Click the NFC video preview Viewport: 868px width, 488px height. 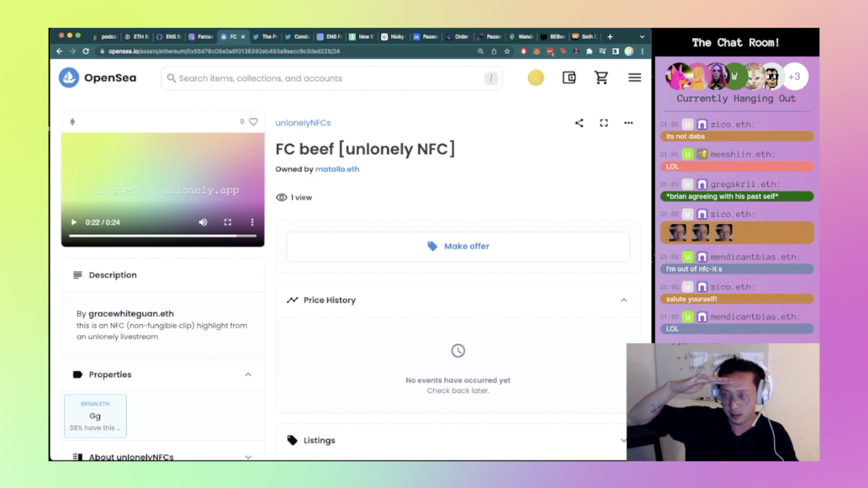(x=162, y=189)
